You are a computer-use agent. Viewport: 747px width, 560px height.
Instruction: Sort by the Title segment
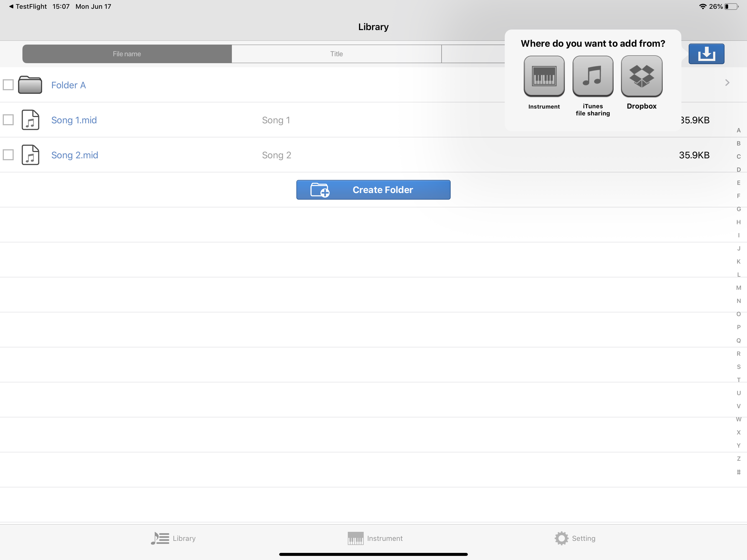336,54
